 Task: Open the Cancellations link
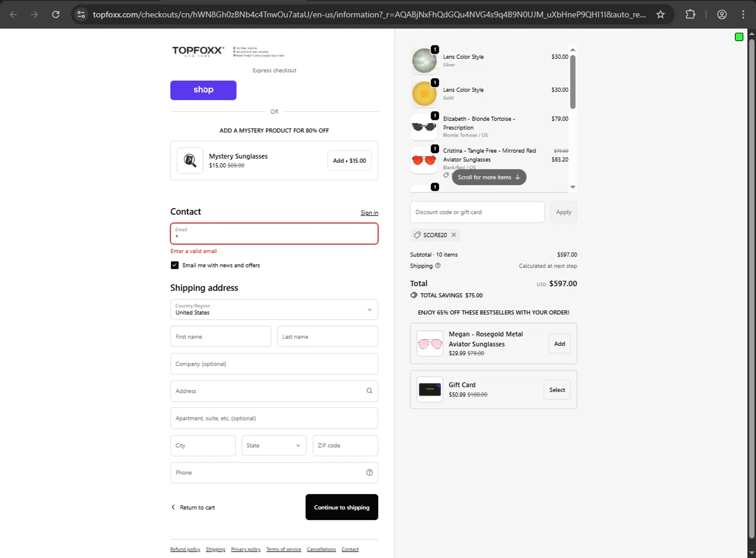(x=322, y=549)
